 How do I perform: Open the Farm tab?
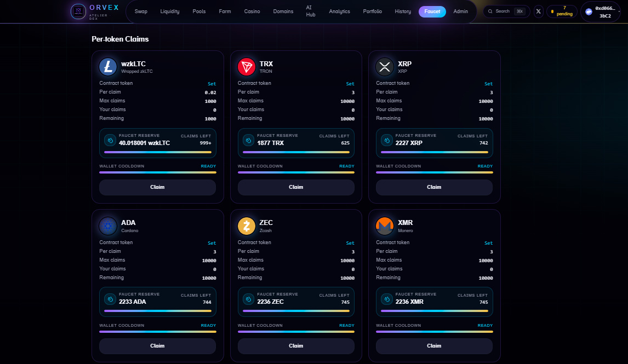point(225,11)
